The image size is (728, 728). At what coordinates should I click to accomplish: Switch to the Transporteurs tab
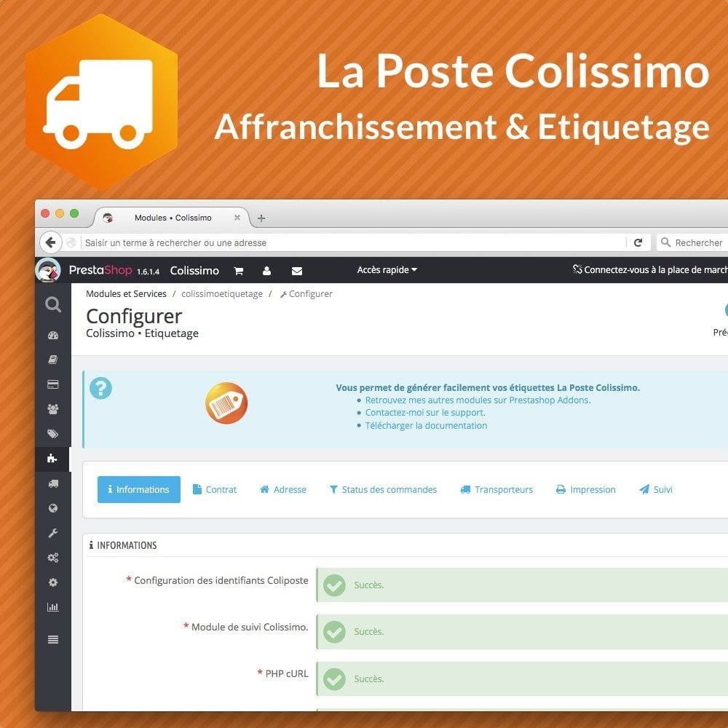pyautogui.click(x=496, y=489)
